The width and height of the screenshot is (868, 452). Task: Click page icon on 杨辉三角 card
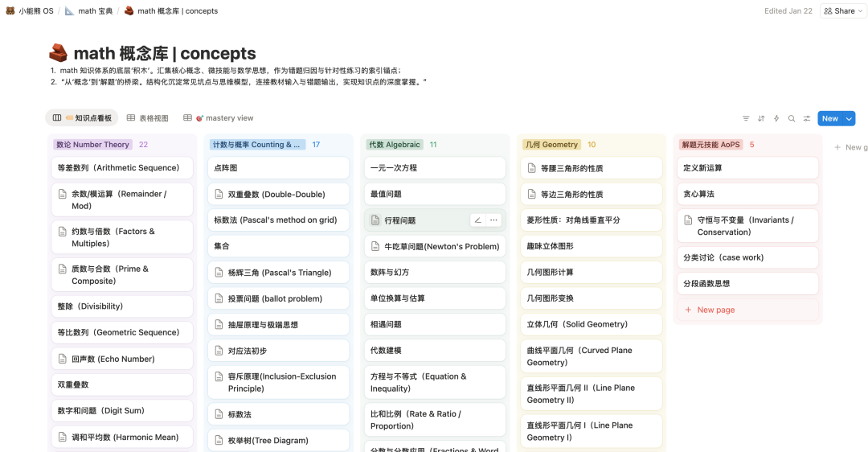click(x=219, y=273)
